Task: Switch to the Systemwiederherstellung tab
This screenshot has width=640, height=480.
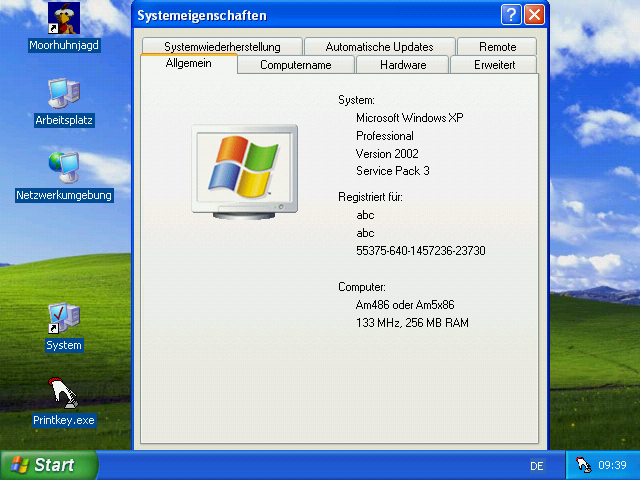Action: 222,47
